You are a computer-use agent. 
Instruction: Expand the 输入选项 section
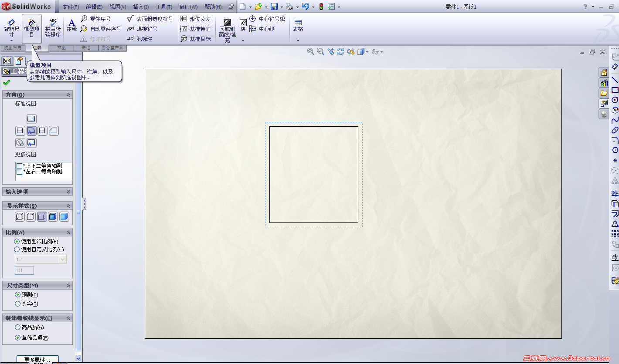[68, 192]
